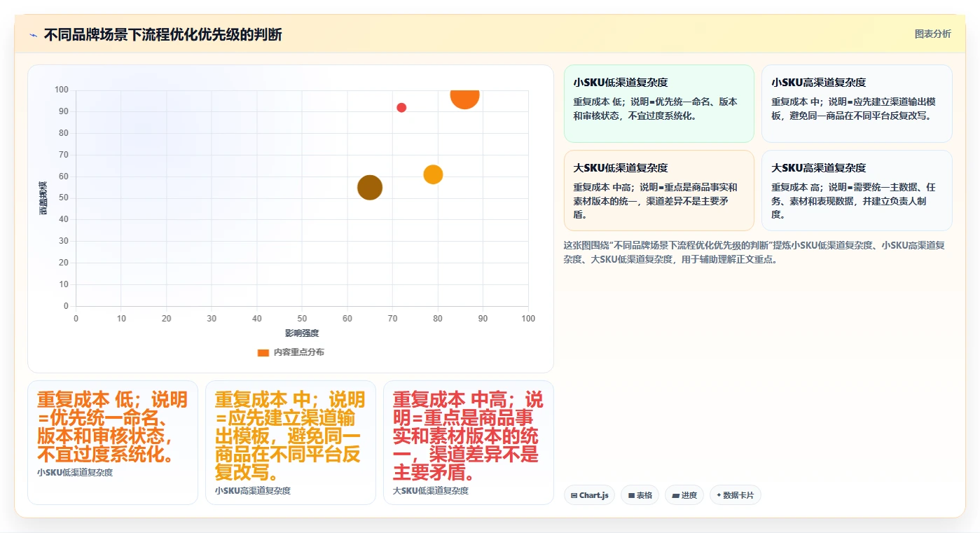Click the diamond icon in 数据卡片 tag
The width and height of the screenshot is (980, 533).
(719, 495)
